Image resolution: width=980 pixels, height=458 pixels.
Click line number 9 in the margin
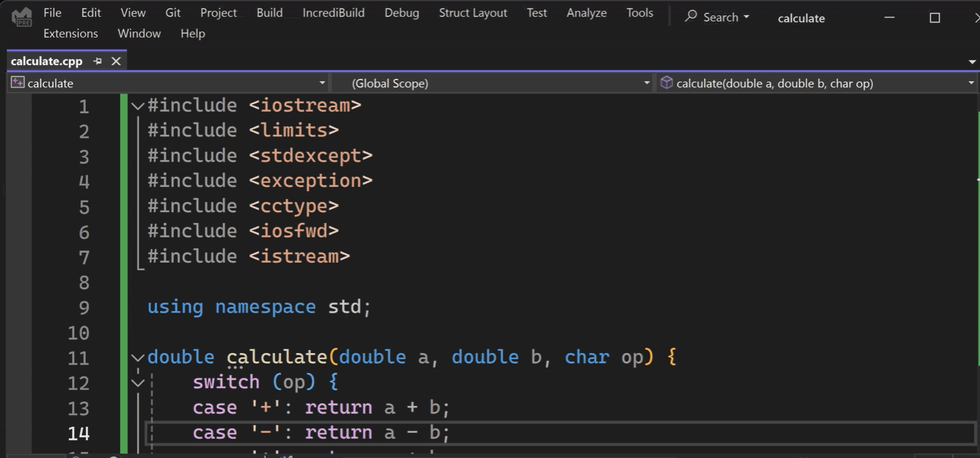click(x=84, y=308)
